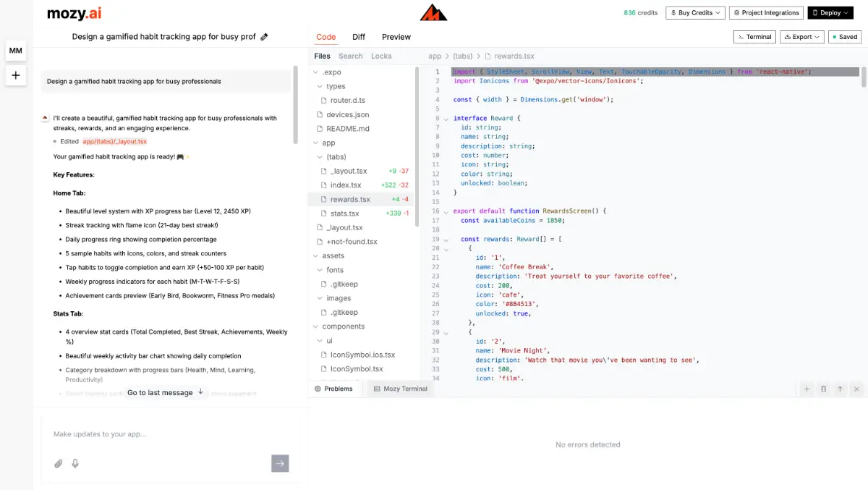Image resolution: width=868 pixels, height=490 pixels.
Task: Expand the Export dropdown
Action: 802,37
